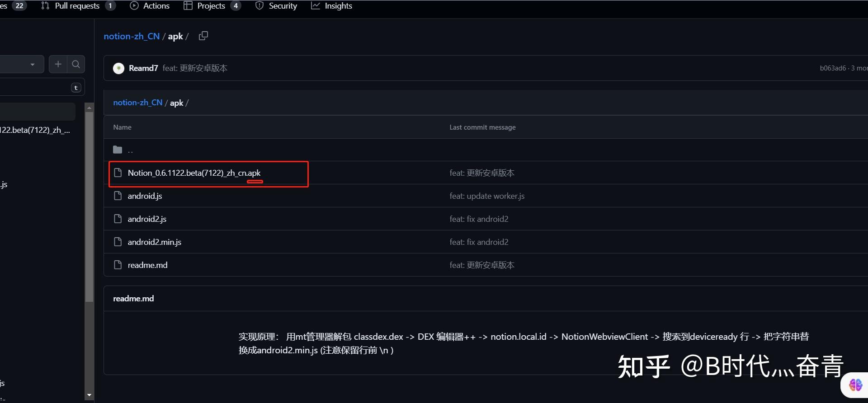Click the Name column header
The height and width of the screenshot is (403, 868).
(x=122, y=127)
